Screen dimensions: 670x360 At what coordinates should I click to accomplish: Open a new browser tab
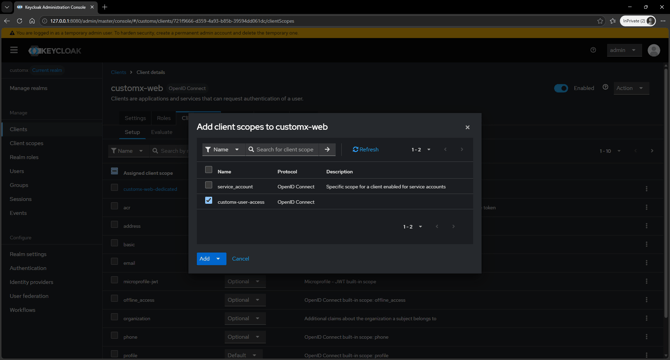(105, 7)
